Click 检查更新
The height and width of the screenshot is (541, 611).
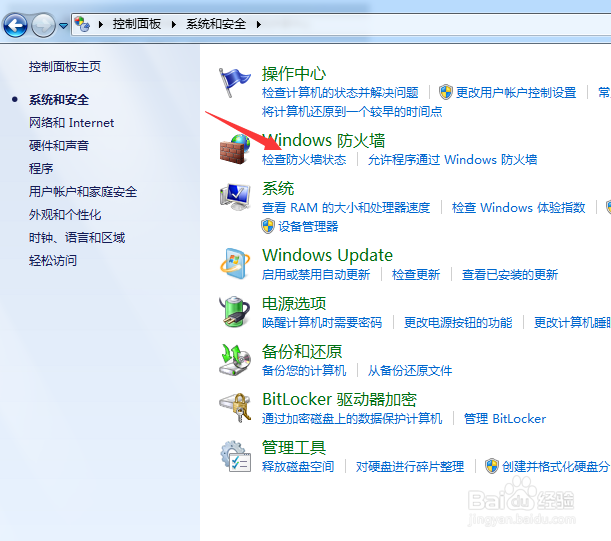pos(416,275)
